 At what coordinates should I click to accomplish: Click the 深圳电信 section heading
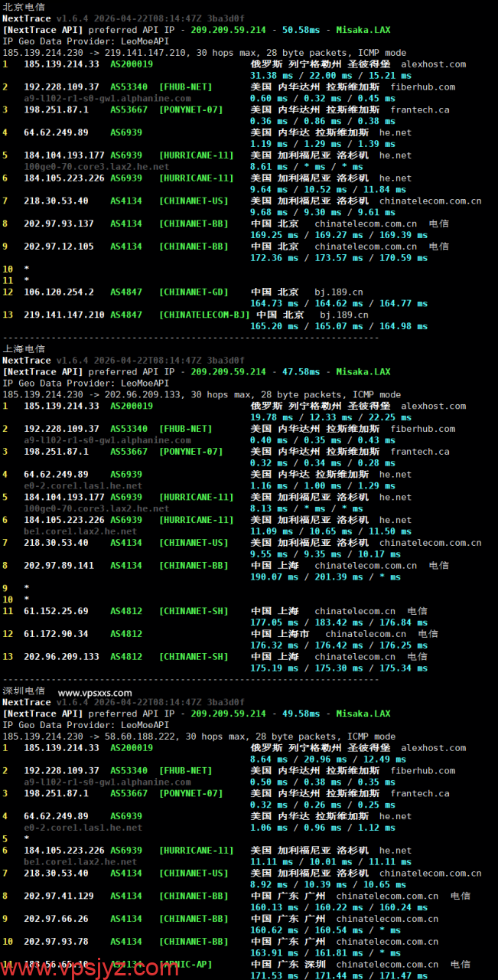tap(24, 691)
